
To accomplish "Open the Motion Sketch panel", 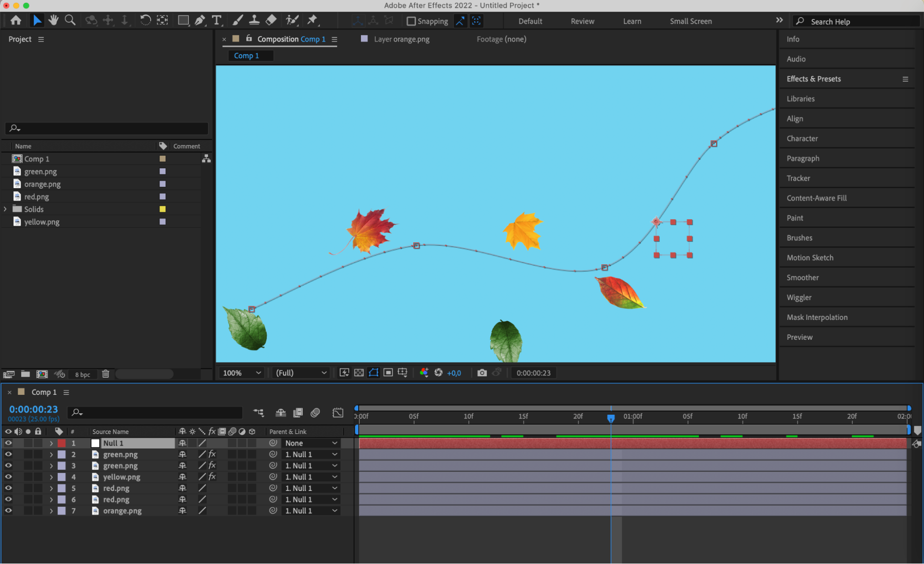I will coord(809,257).
